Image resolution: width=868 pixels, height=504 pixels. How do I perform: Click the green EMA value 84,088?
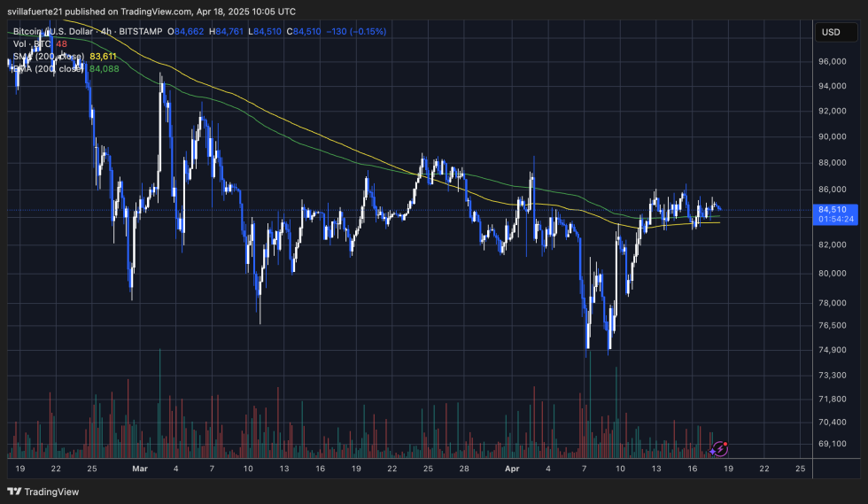point(105,68)
